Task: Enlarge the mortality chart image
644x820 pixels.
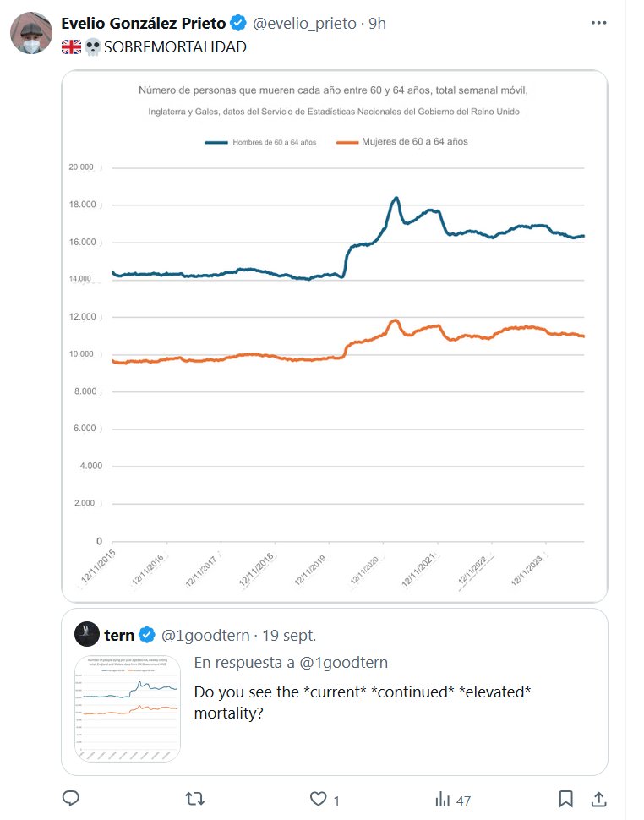Action: pos(335,335)
